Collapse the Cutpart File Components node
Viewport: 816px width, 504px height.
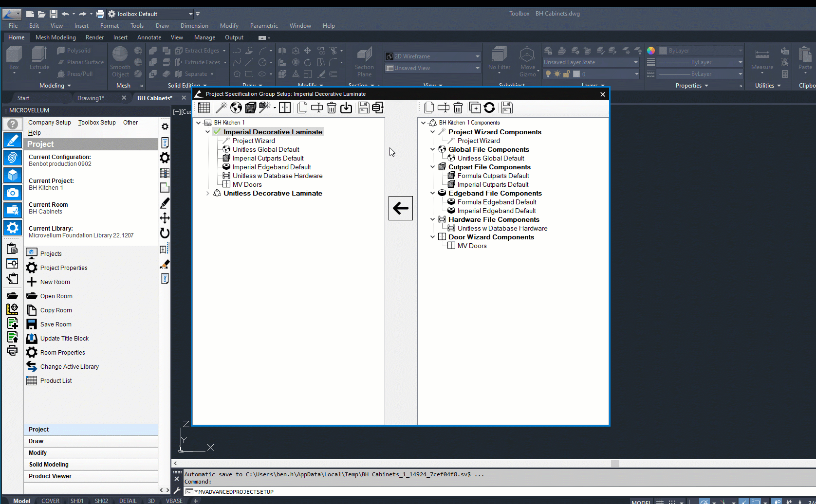(x=432, y=167)
